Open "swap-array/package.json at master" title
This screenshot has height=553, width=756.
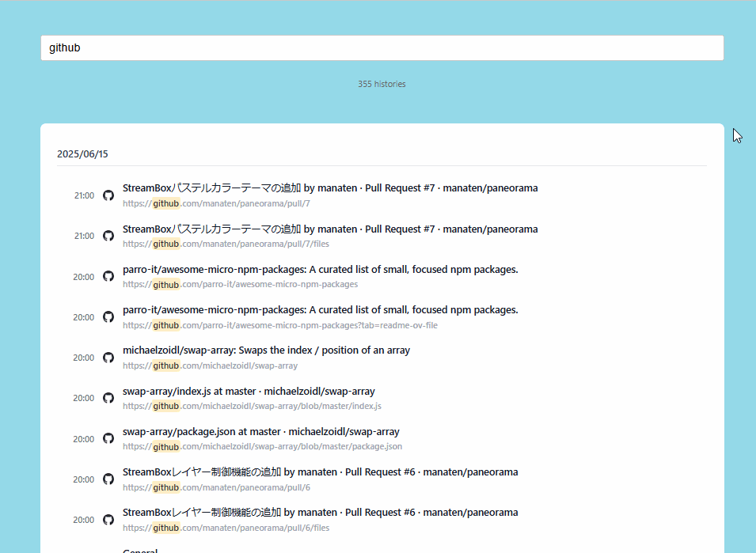coord(260,432)
